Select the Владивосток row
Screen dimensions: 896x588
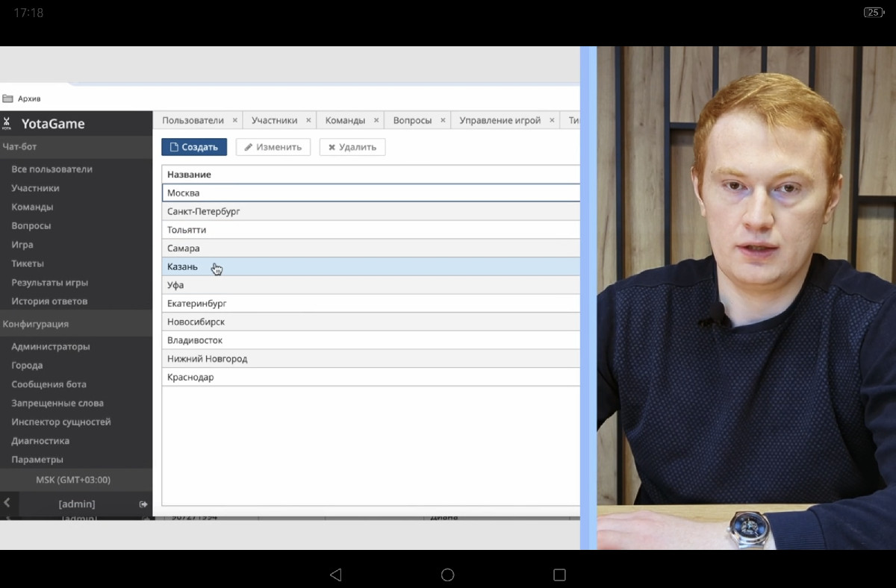pyautogui.click(x=371, y=340)
